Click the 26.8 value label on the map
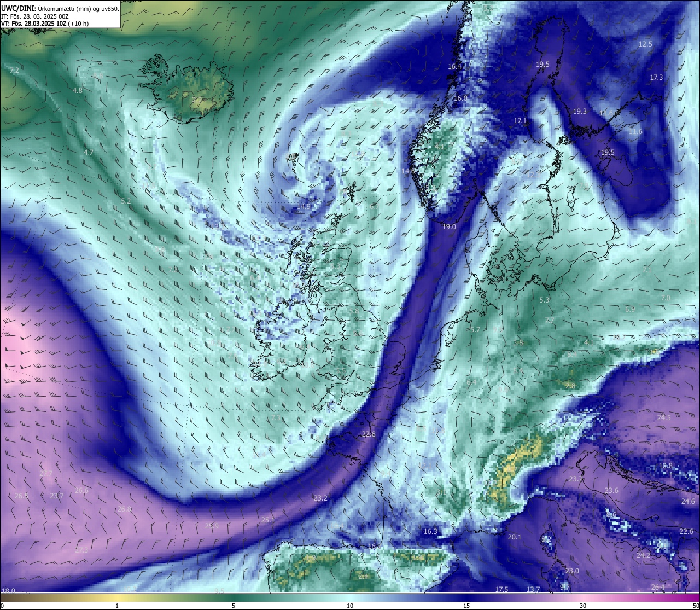The height and width of the screenshot is (610, 700). point(124,509)
